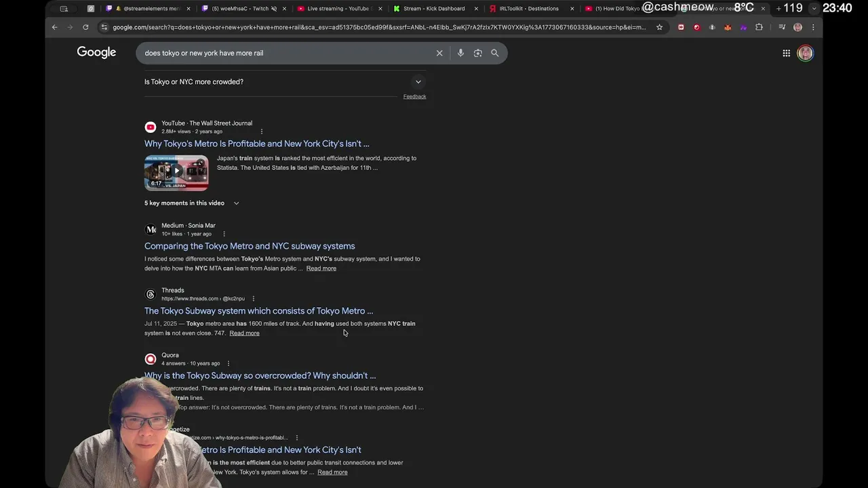Reload the page with the refresh icon
The height and width of the screenshot is (488, 868).
click(x=85, y=27)
